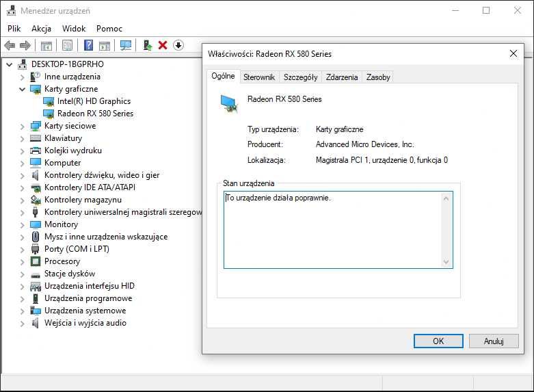Click the Update driver toolbar icon
The height and width of the screenshot is (392, 534).
pos(147,45)
